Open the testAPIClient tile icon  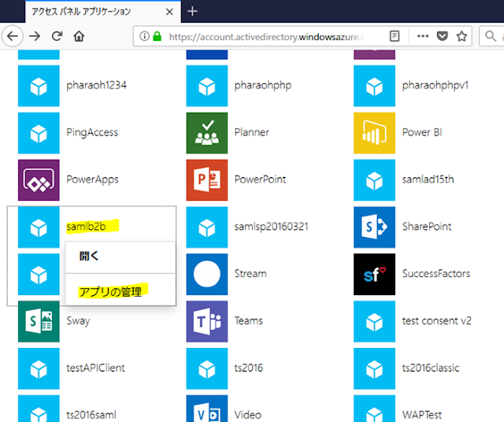coord(39,368)
